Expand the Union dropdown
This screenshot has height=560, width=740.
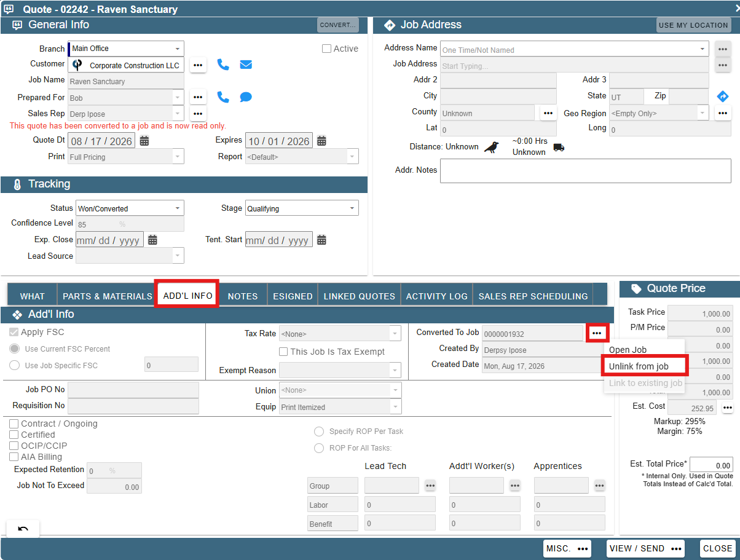point(395,390)
